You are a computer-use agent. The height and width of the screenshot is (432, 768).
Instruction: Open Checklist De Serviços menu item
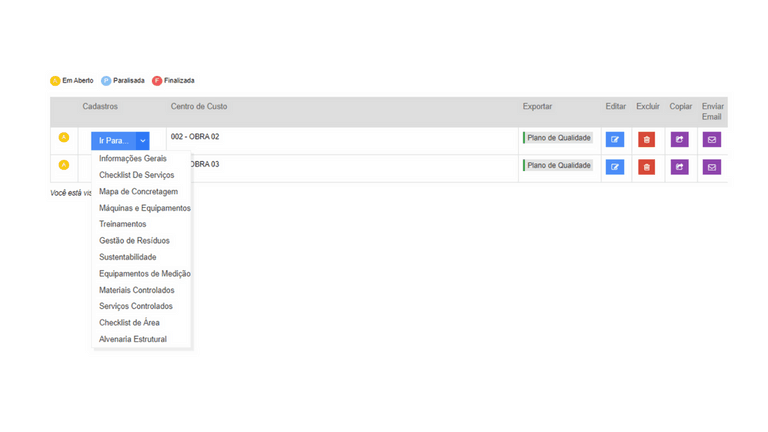(x=136, y=175)
